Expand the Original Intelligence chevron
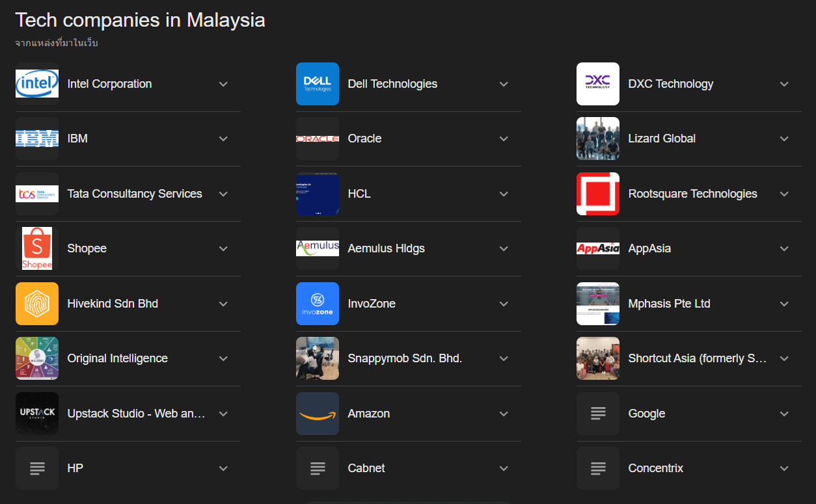 click(223, 358)
